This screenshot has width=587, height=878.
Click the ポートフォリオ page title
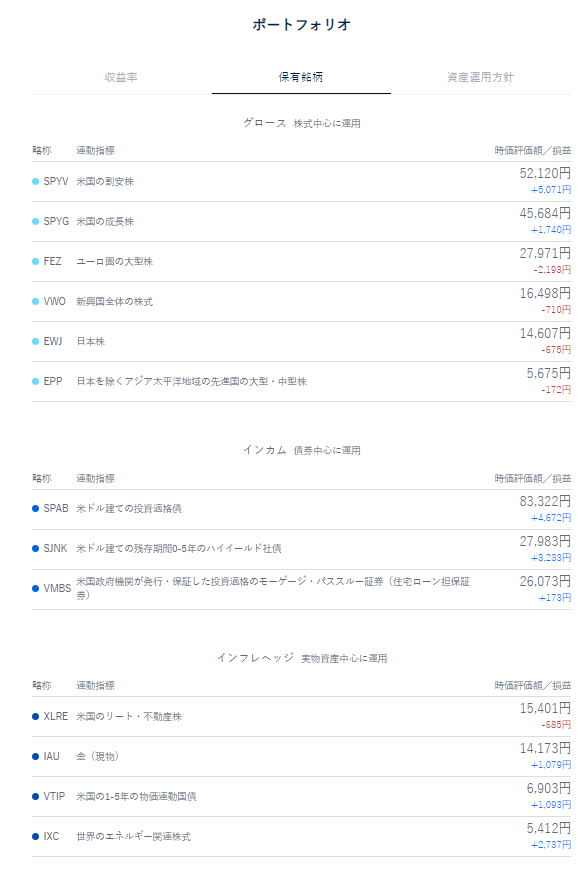click(301, 25)
